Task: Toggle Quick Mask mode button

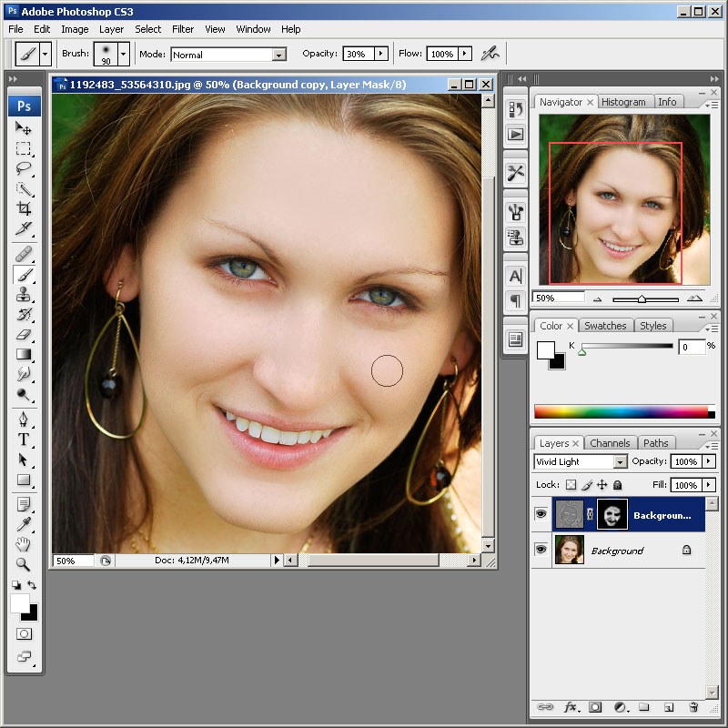Action: [24, 633]
